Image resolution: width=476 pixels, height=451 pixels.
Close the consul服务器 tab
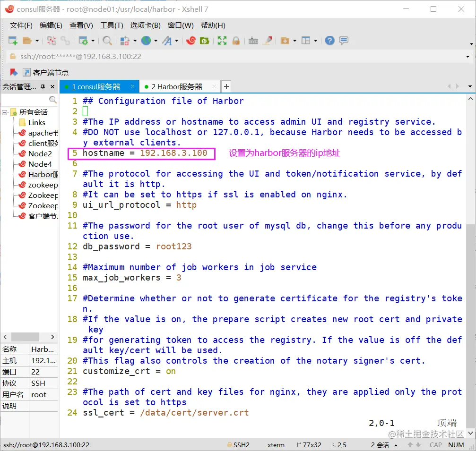pos(133,86)
